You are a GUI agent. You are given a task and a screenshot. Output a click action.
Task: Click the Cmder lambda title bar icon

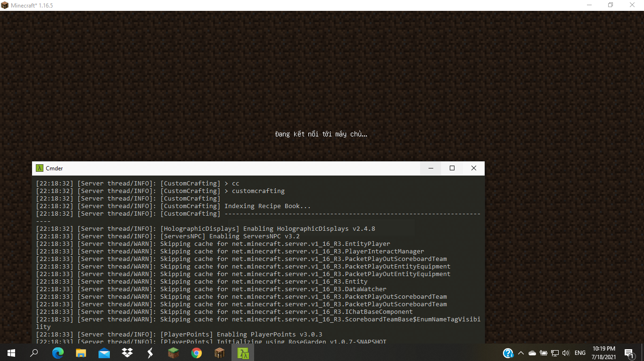coord(40,168)
